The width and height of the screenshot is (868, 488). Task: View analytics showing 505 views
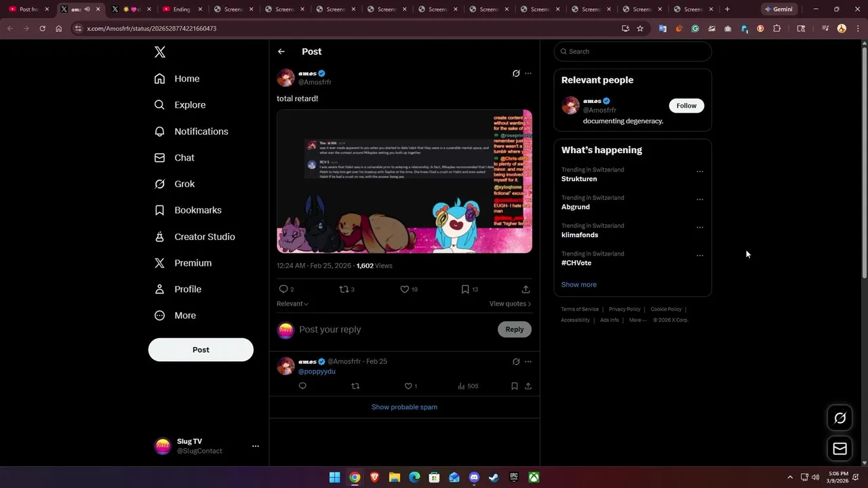[468, 386]
